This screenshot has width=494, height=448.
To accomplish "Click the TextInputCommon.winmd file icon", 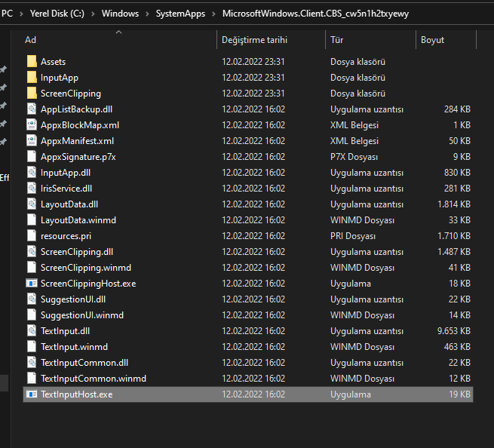I will 32,379.
